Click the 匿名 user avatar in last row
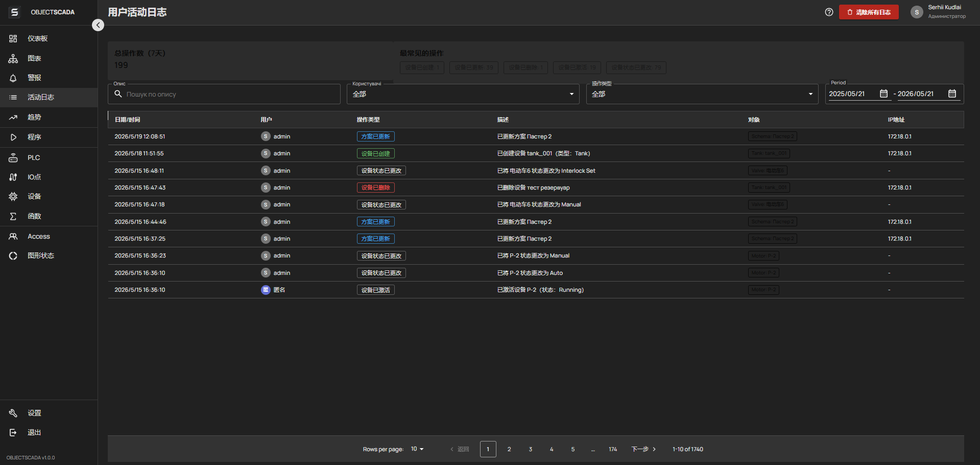 (x=266, y=290)
